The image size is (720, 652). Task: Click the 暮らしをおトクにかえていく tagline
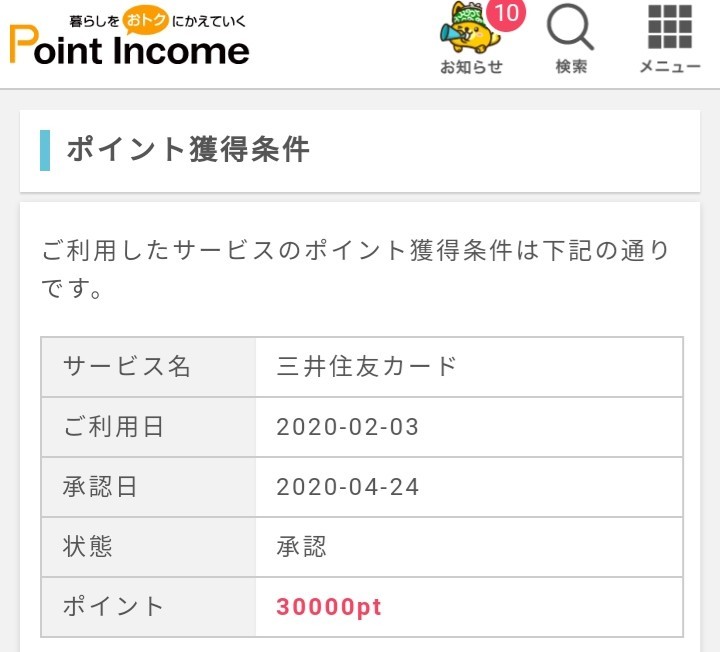(x=156, y=20)
